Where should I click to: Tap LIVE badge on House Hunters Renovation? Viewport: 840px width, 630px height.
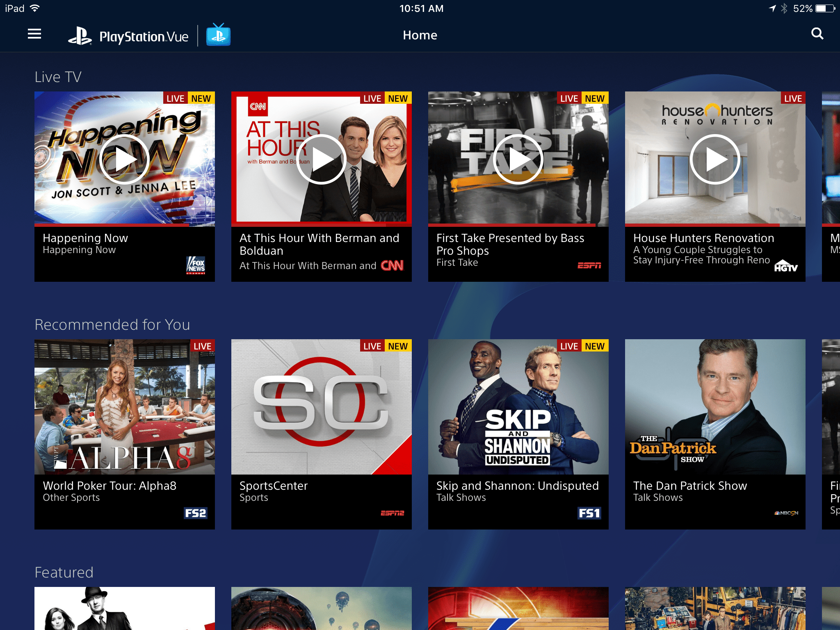click(793, 98)
